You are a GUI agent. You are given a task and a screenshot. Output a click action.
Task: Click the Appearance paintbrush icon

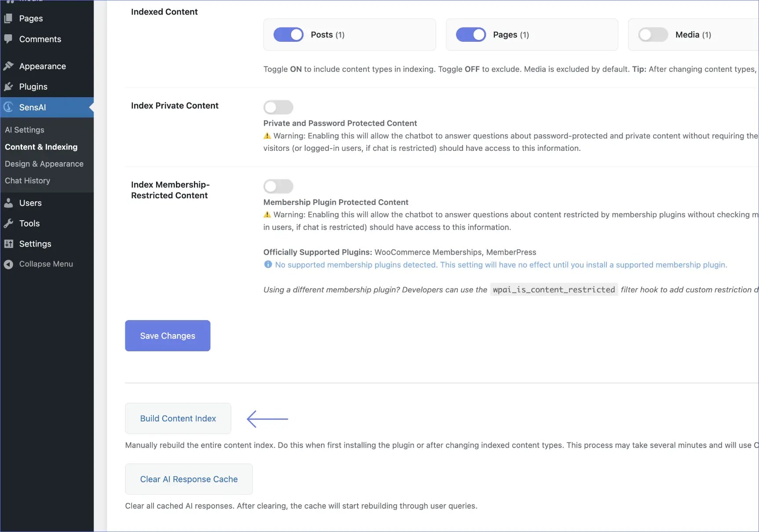[8, 66]
